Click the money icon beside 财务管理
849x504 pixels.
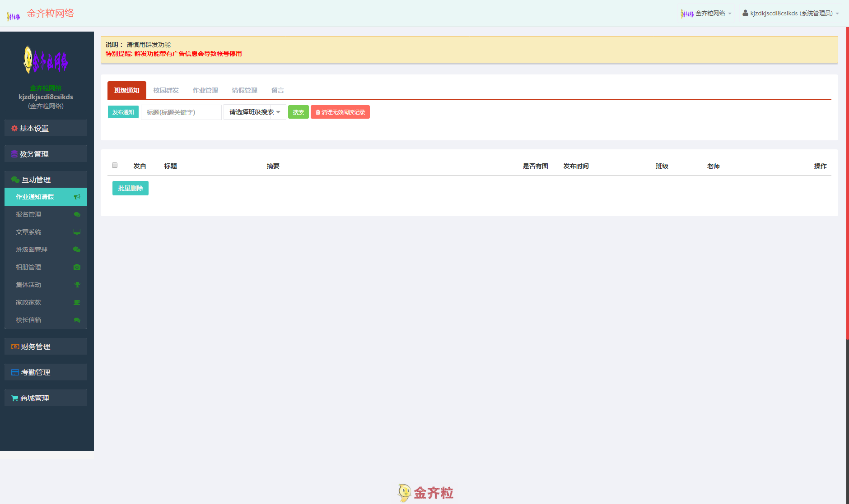pos(15,347)
